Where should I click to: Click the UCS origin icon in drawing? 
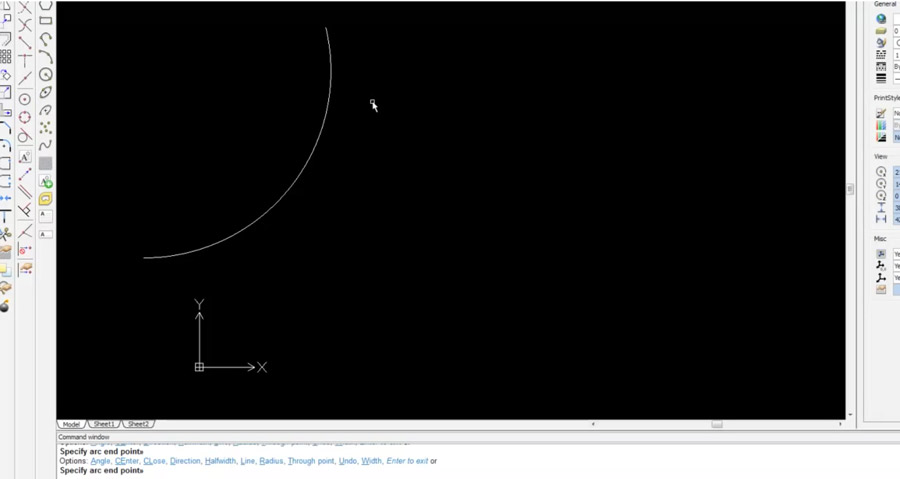(199, 367)
